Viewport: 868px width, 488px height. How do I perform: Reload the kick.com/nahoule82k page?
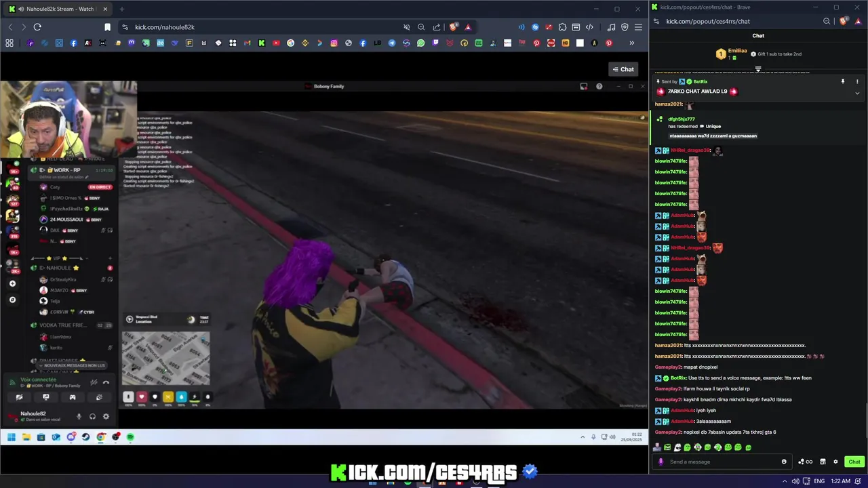tap(37, 27)
